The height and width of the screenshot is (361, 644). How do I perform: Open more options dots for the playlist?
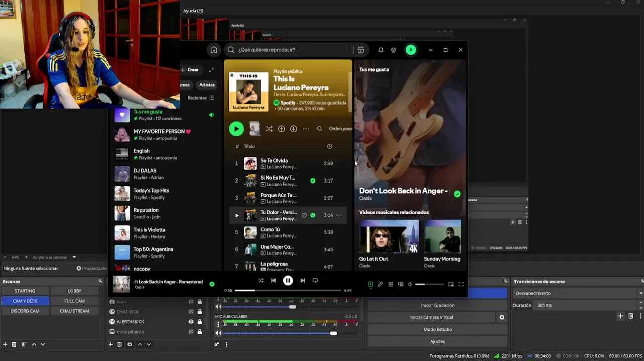coord(306,129)
